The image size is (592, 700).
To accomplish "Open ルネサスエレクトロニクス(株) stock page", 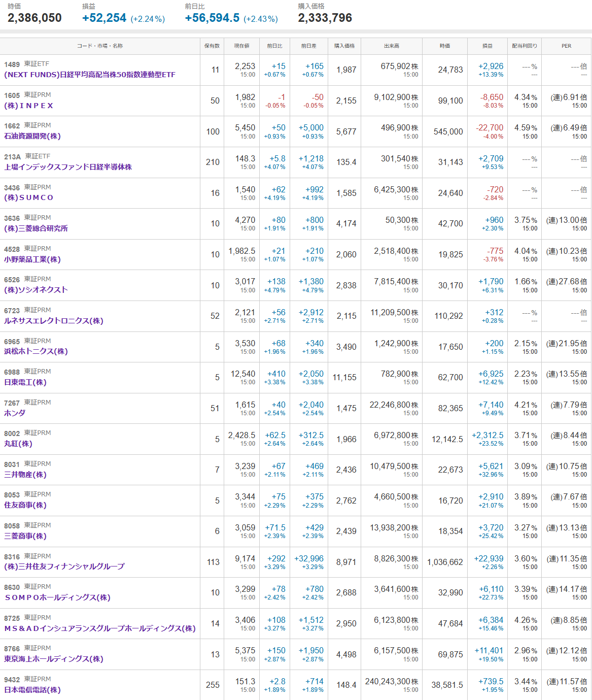I will (x=54, y=321).
